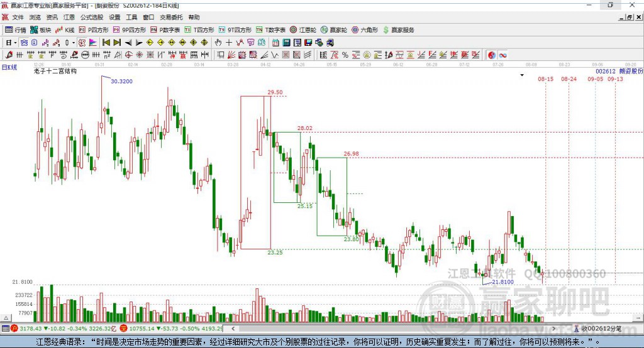Open the 窗口 menu
The image size is (644, 348).
point(148,17)
